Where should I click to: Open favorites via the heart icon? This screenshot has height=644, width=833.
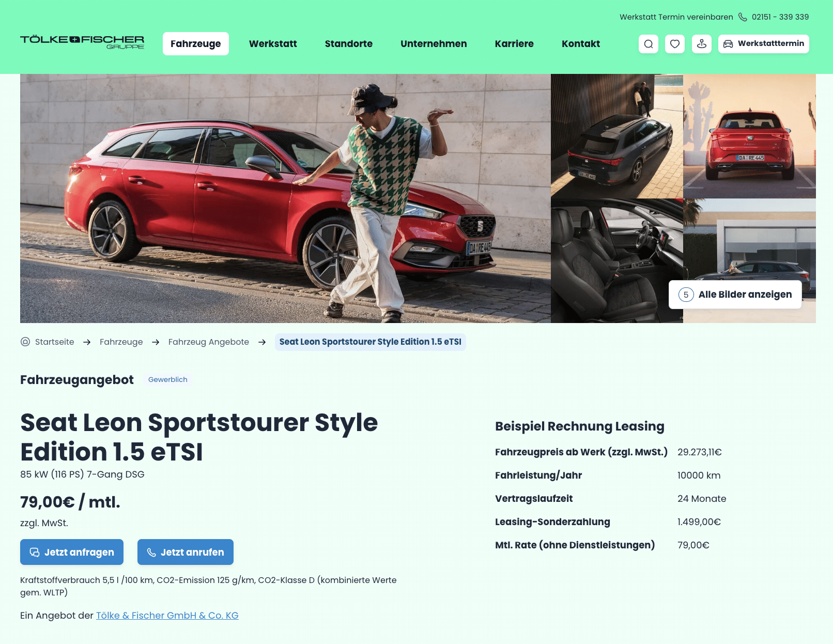[x=675, y=44]
